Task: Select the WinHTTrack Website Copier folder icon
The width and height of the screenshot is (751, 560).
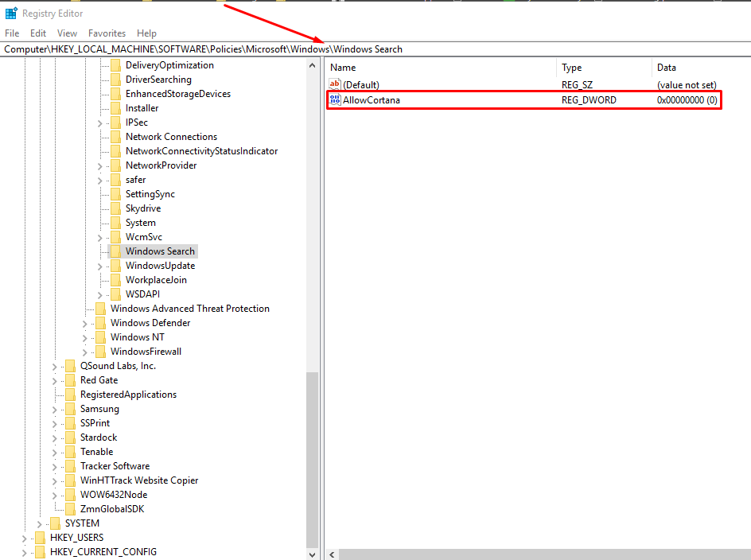Action: click(70, 480)
